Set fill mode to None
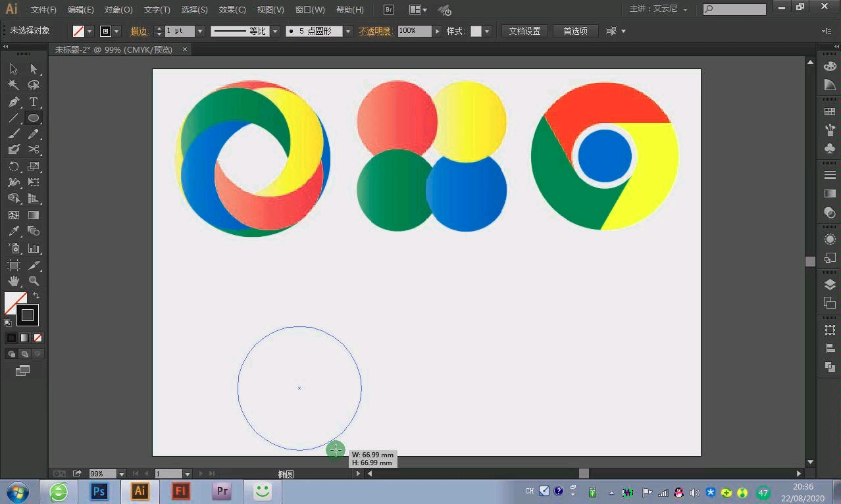The width and height of the screenshot is (841, 504). click(38, 338)
